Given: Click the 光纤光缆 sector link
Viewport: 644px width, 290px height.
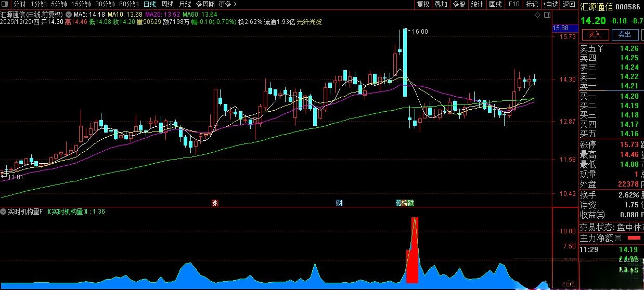Looking at the screenshot, I should pyautogui.click(x=309, y=22).
